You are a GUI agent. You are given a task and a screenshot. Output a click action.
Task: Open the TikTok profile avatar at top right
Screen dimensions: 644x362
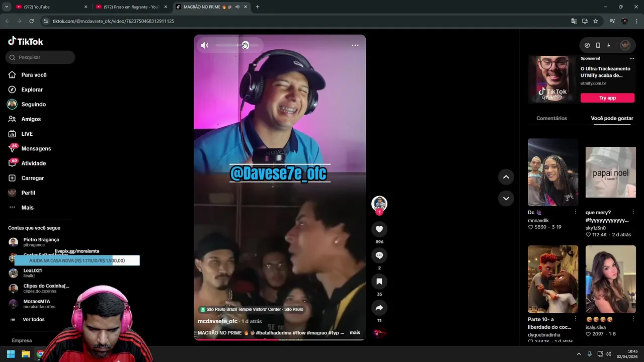625,45
